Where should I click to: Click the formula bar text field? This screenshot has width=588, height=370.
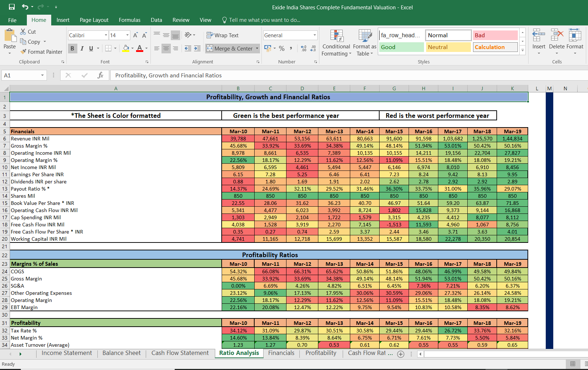click(349, 75)
